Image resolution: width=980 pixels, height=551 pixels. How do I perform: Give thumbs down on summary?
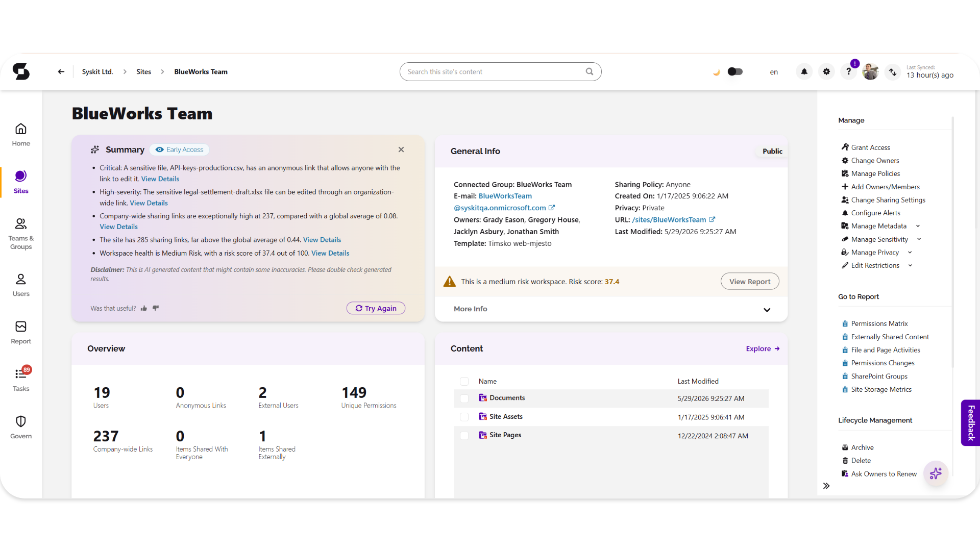156,308
